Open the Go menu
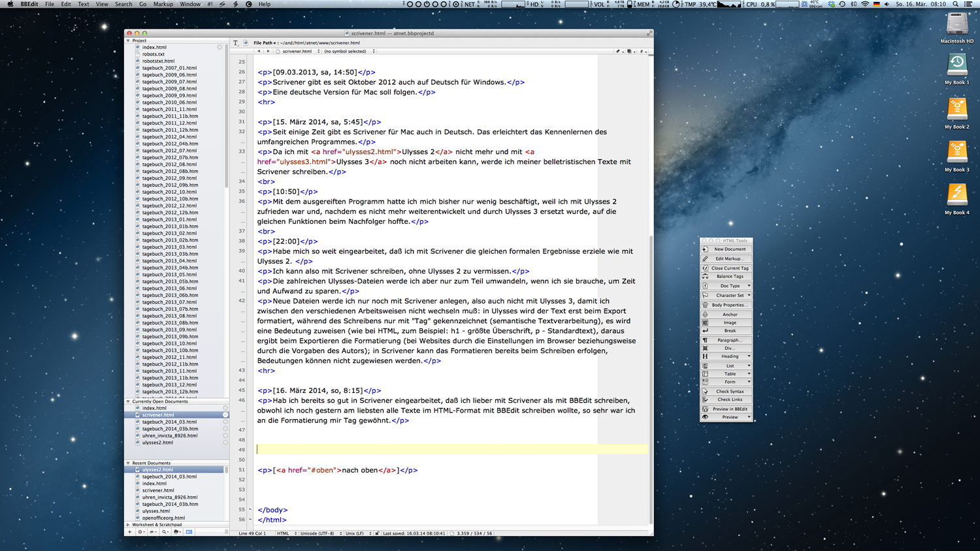980x551 pixels. 142,4
